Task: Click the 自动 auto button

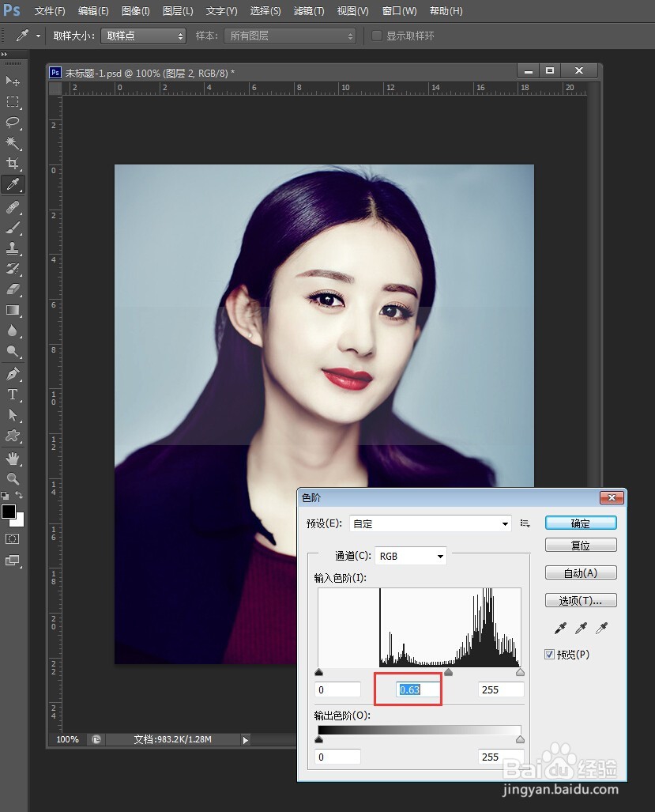Action: click(581, 572)
